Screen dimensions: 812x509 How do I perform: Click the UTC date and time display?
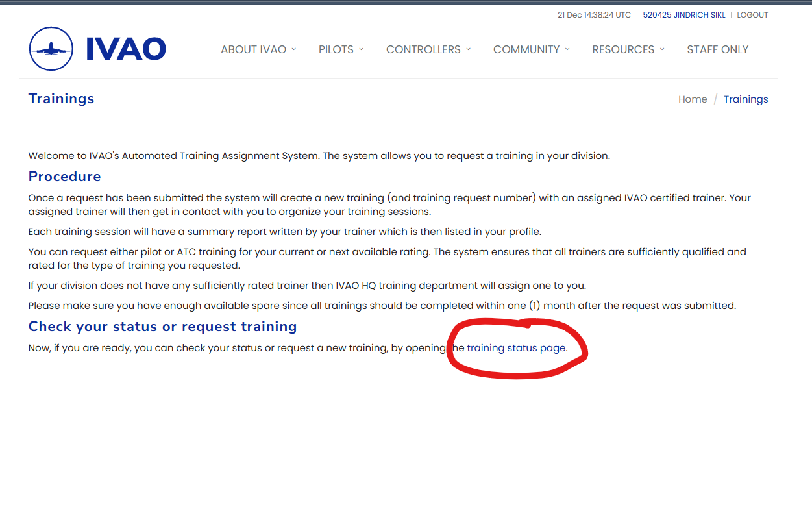(x=594, y=15)
